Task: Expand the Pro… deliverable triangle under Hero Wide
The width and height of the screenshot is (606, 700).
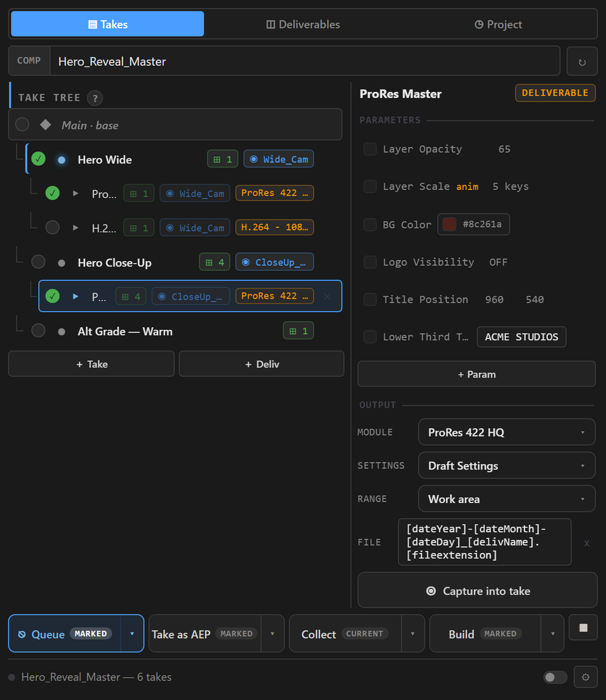Action: coord(75,194)
